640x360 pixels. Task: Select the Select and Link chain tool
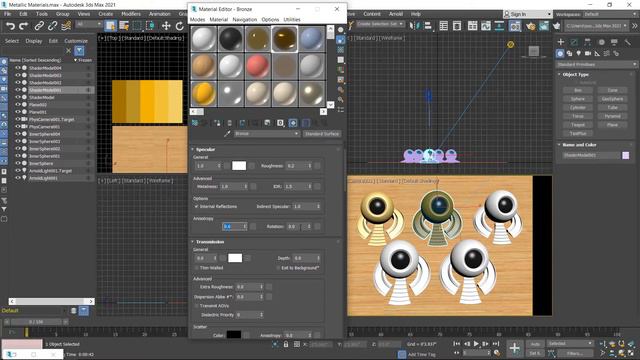pyautogui.click(x=39, y=26)
